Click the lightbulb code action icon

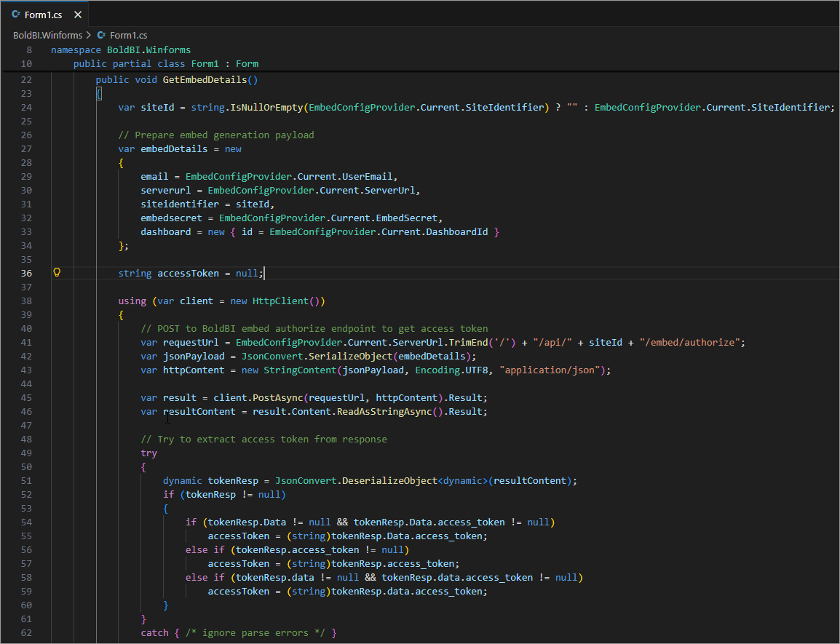click(57, 273)
